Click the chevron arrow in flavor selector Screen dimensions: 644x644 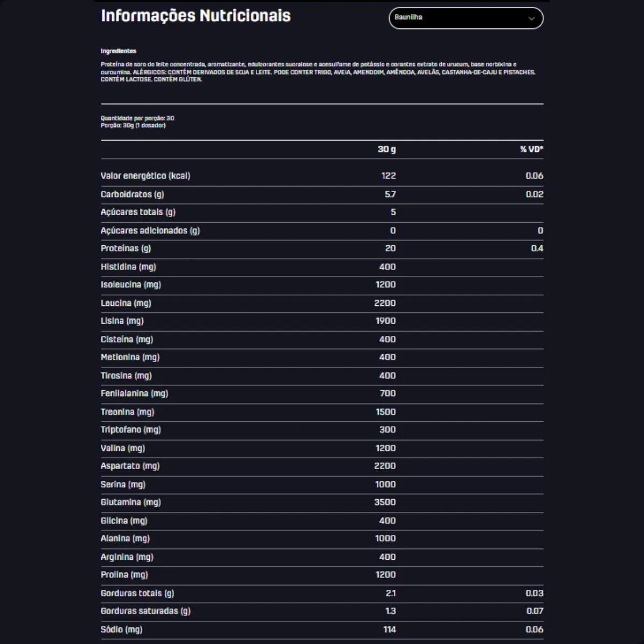tap(531, 19)
